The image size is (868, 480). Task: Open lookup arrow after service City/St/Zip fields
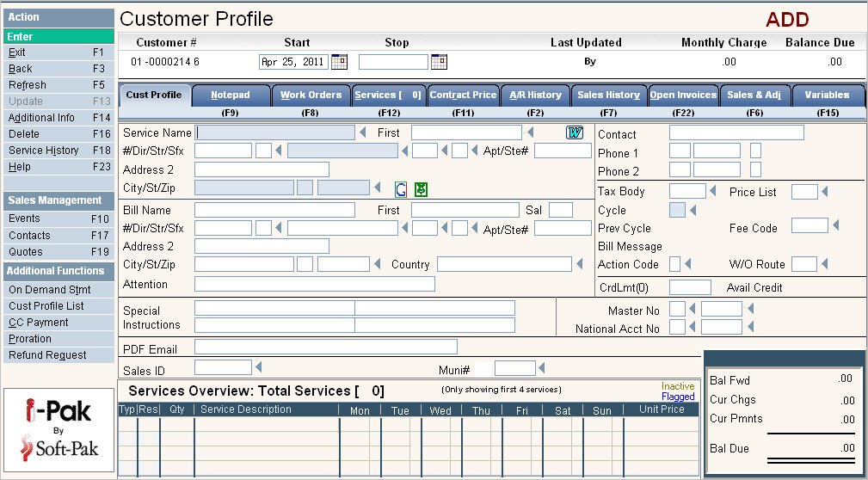[x=377, y=188]
